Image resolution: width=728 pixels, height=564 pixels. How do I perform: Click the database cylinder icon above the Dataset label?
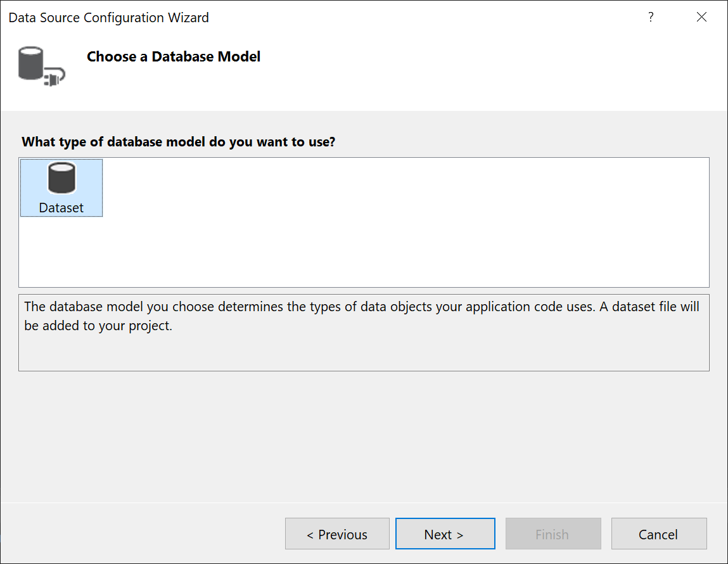(x=61, y=179)
